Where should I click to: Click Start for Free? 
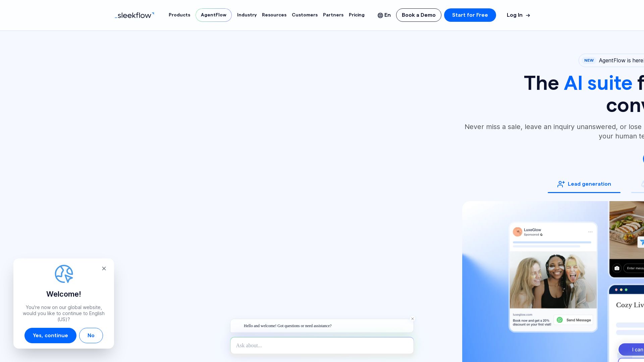coord(470,15)
